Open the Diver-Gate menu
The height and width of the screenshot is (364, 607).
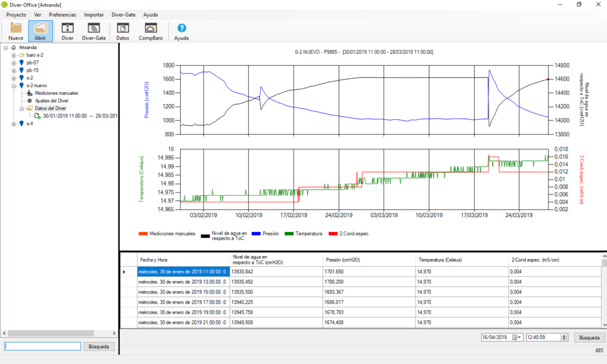tap(123, 15)
